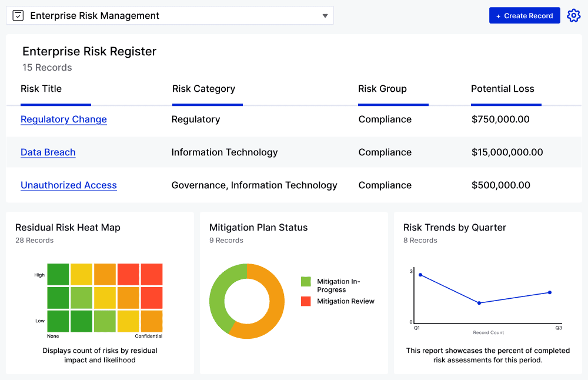The width and height of the screenshot is (588, 380).
Task: Open the Data Breach risk link
Action: [48, 152]
